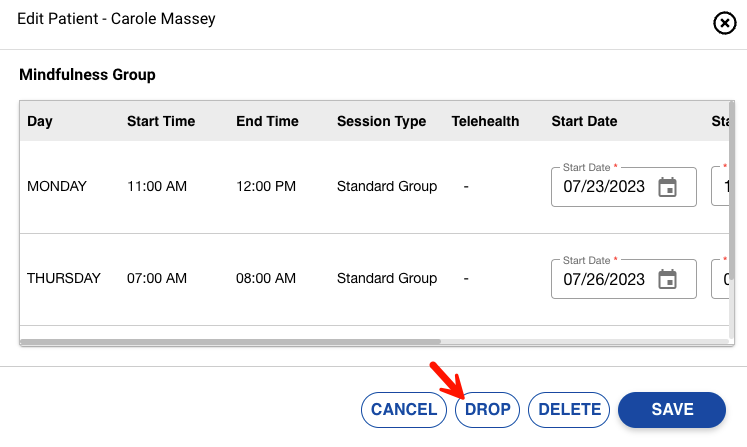Click the Telehealth column header
747x447 pixels.
(485, 121)
